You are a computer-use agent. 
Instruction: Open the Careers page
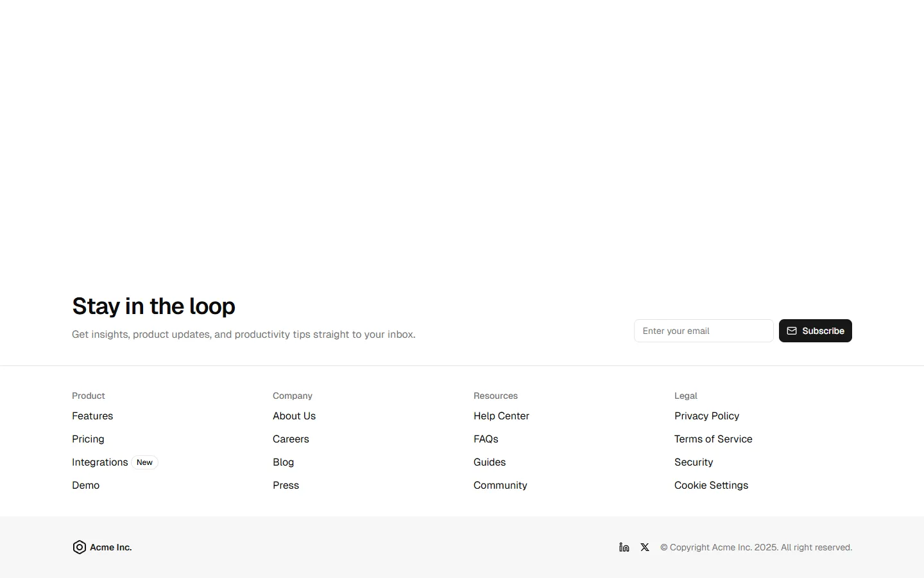coord(291,439)
